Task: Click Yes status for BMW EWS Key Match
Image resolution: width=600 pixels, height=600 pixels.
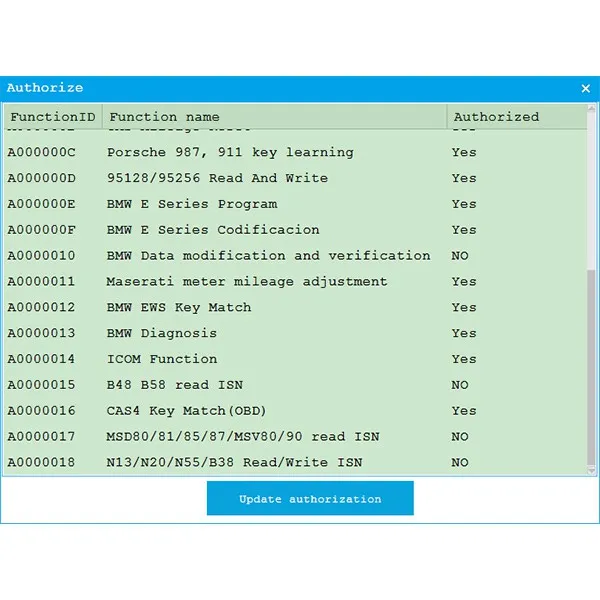Action: pyautogui.click(x=464, y=307)
